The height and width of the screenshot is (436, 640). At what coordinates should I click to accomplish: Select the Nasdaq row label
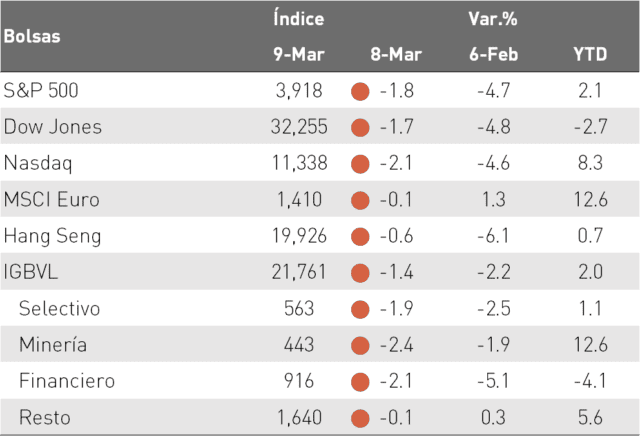click(x=38, y=163)
